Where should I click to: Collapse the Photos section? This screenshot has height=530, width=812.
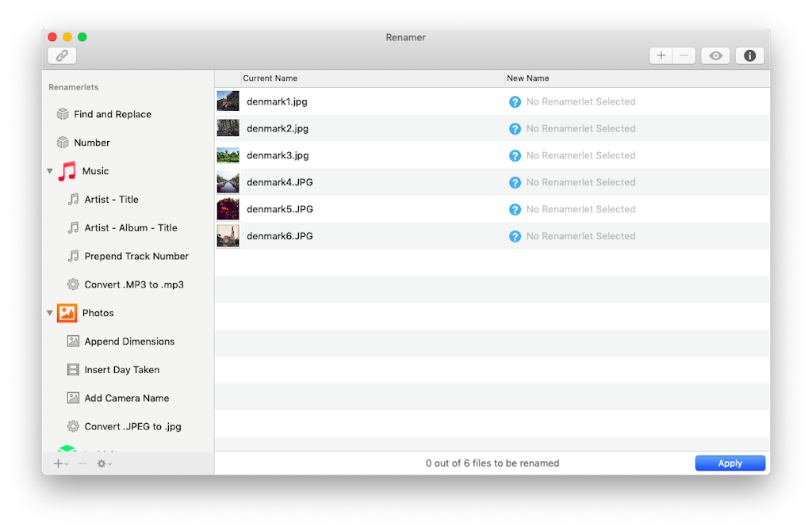pos(49,313)
